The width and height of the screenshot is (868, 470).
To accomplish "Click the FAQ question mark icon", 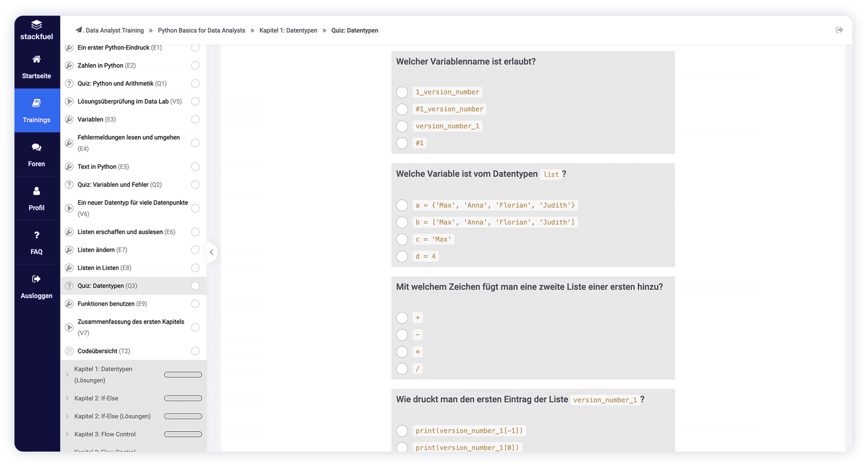I will point(36,235).
